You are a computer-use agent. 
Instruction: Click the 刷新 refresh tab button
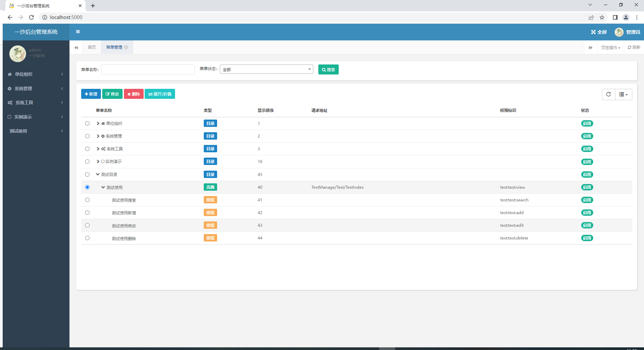tap(634, 47)
